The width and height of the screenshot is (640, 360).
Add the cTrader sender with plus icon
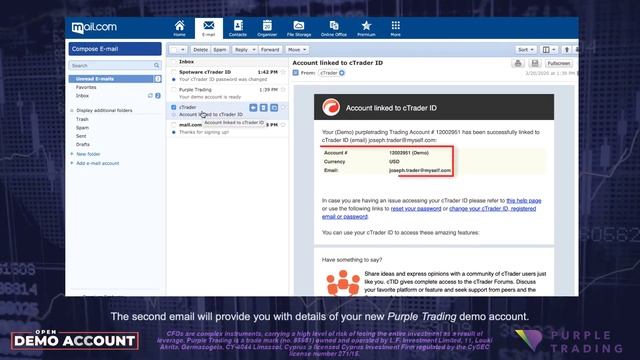point(342,73)
